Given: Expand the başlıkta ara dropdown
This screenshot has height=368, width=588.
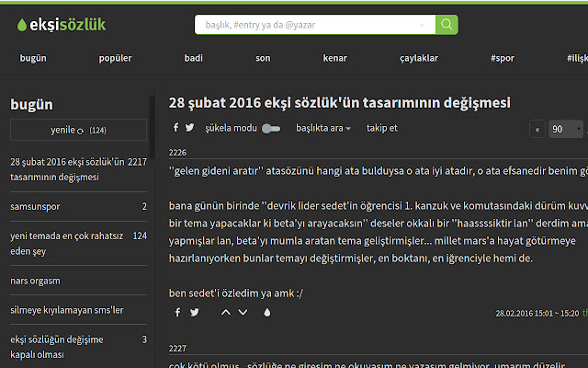Looking at the screenshot, I should (323, 128).
